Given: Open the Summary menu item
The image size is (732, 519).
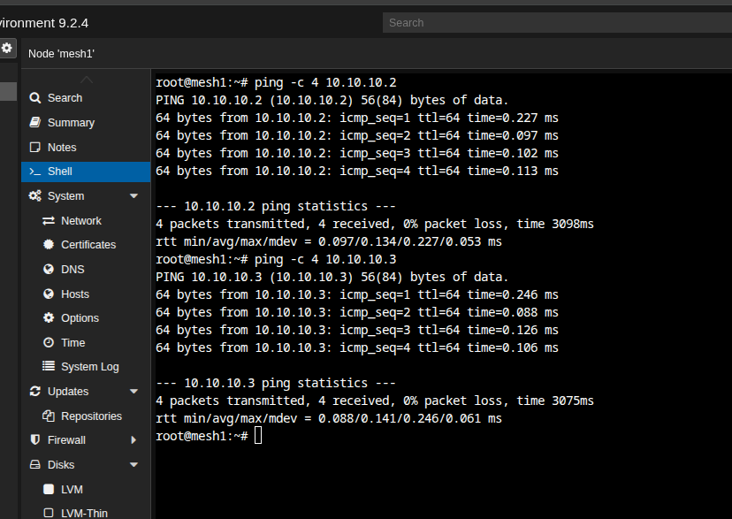Looking at the screenshot, I should coord(86,122).
